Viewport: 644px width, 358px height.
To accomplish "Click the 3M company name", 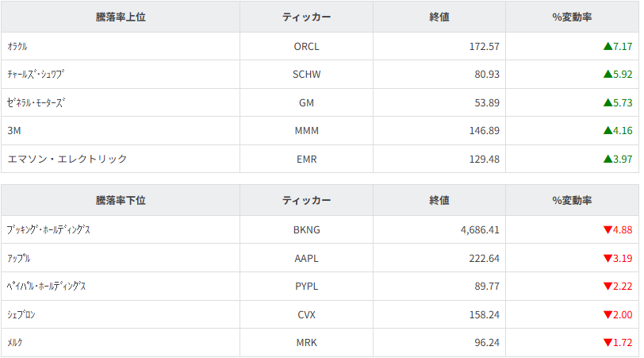I will point(13,131).
